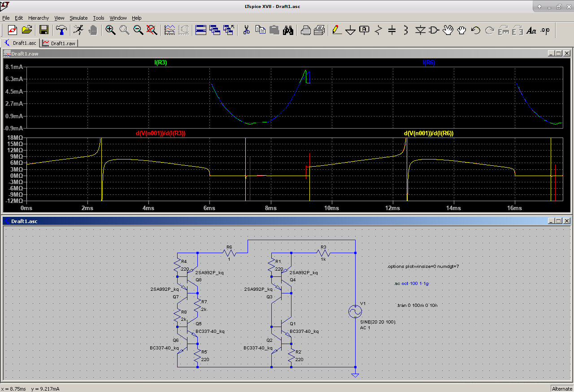Click the Draft1.asc window title bar
The width and height of the screenshot is (574, 392).
click(x=287, y=221)
